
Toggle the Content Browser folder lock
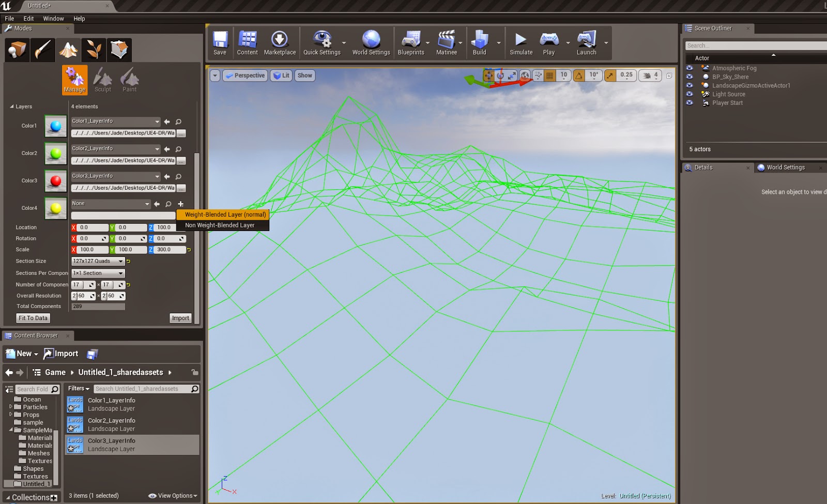pyautogui.click(x=194, y=372)
